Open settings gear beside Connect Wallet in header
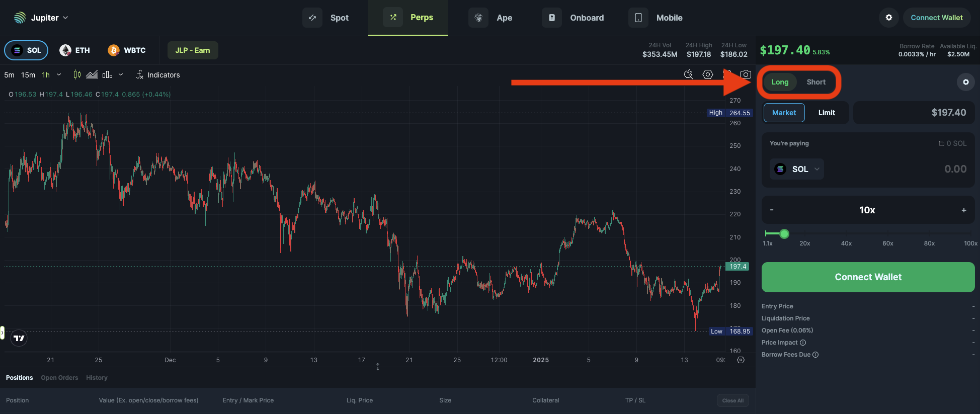 889,18
